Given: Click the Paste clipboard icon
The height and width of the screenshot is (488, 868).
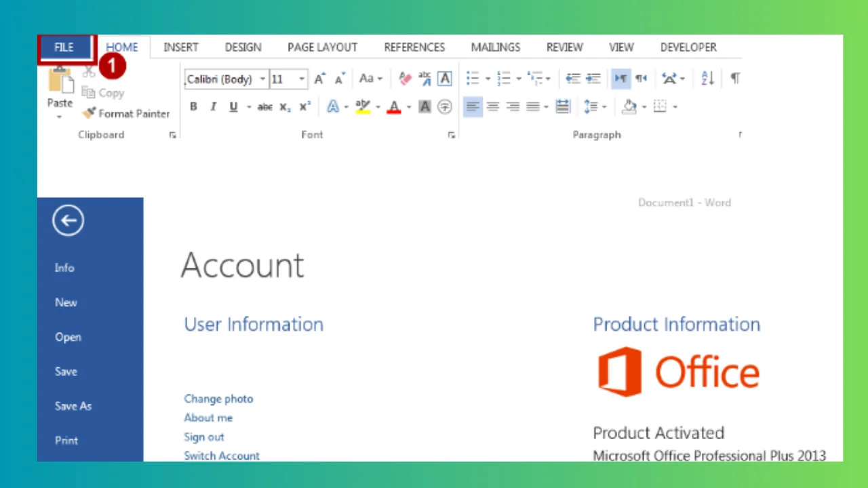Looking at the screenshot, I should (x=61, y=80).
